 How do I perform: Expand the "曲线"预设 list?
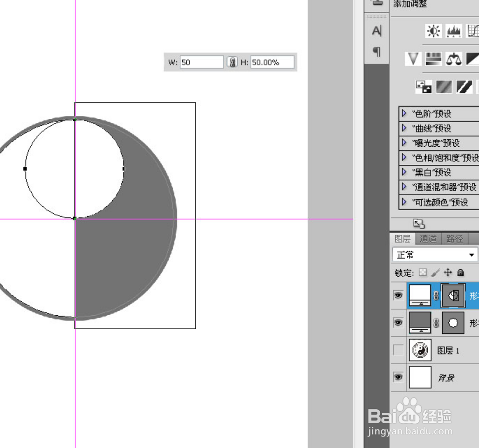pyautogui.click(x=404, y=128)
